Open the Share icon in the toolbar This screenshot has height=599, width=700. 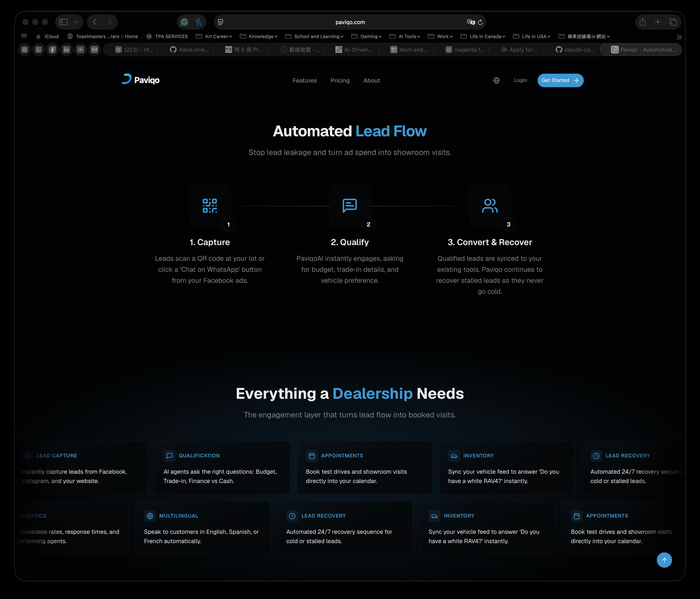643,22
